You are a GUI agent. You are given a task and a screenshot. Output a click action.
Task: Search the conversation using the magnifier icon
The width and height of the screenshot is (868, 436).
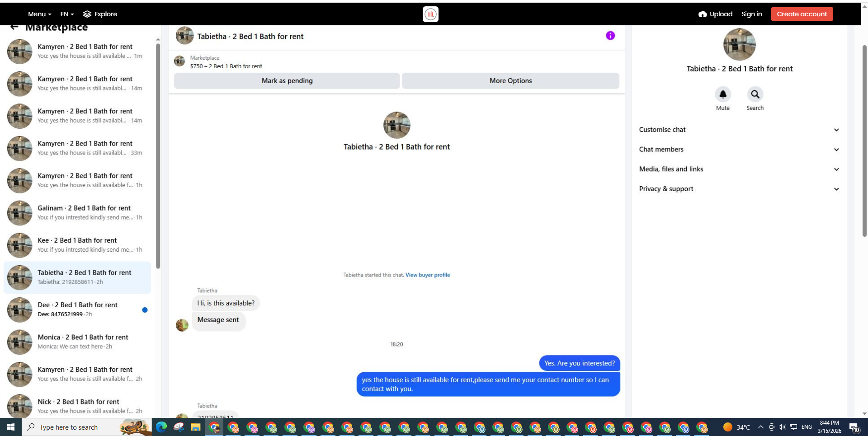pos(755,94)
